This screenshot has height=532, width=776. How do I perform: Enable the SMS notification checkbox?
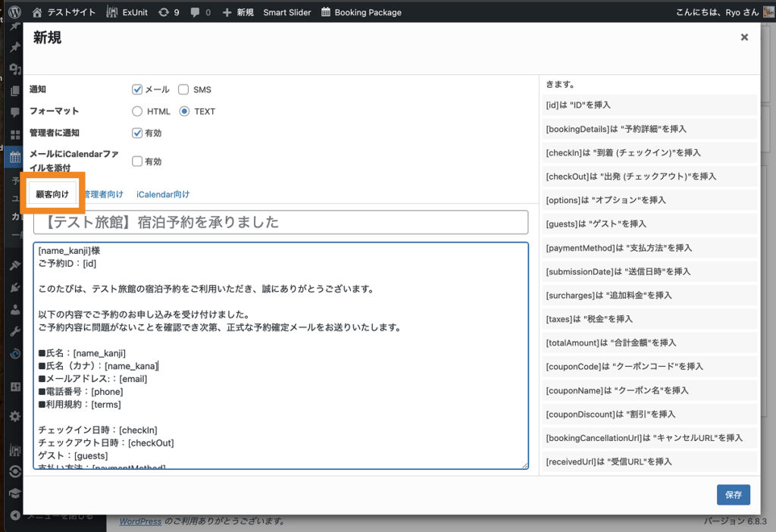(183, 89)
